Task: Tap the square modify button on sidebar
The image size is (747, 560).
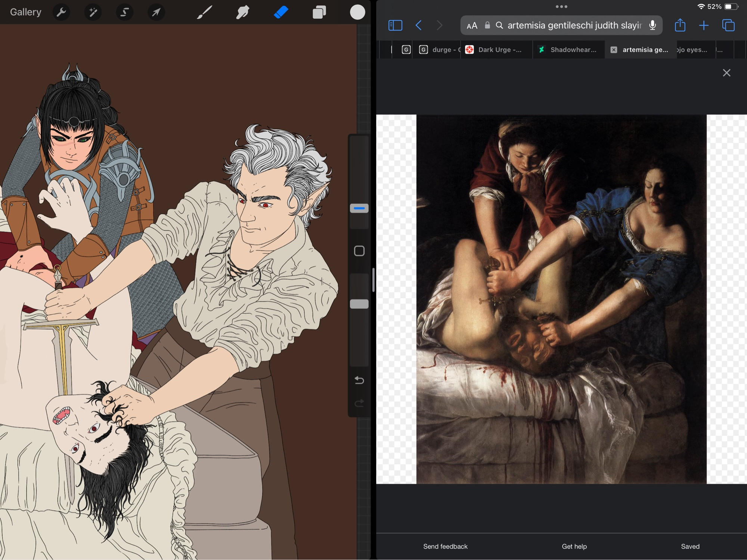Action: [x=359, y=251]
